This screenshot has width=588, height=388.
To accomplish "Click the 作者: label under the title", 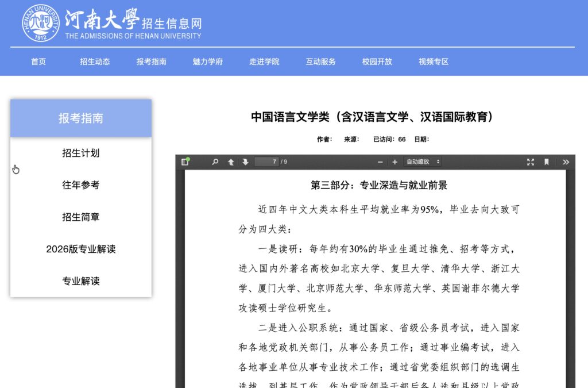I will pos(324,139).
